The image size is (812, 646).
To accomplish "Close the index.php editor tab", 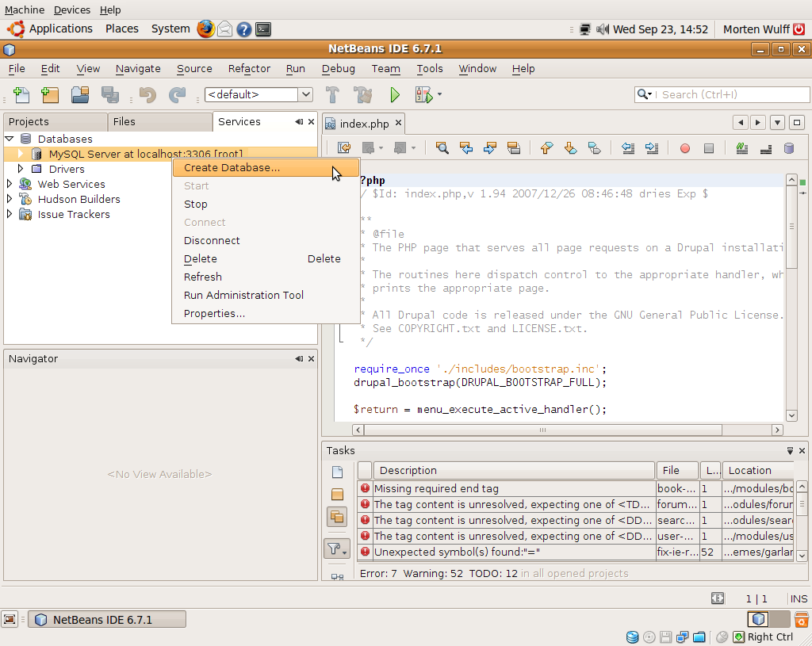I will pyautogui.click(x=398, y=123).
